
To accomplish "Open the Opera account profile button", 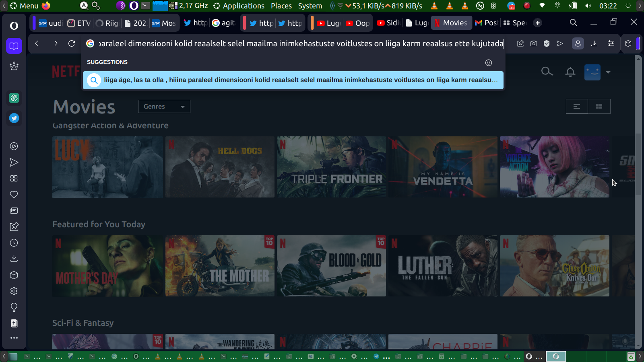I will pos(578,43).
